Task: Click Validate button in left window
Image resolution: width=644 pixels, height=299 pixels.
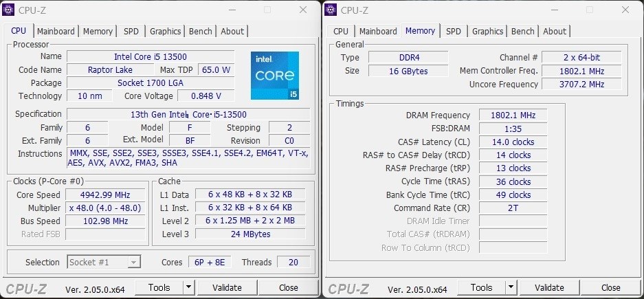Action: coord(227,287)
